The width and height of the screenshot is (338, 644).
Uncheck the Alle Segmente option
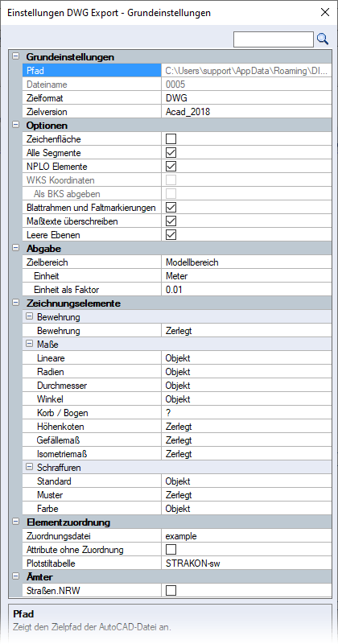tap(171, 153)
